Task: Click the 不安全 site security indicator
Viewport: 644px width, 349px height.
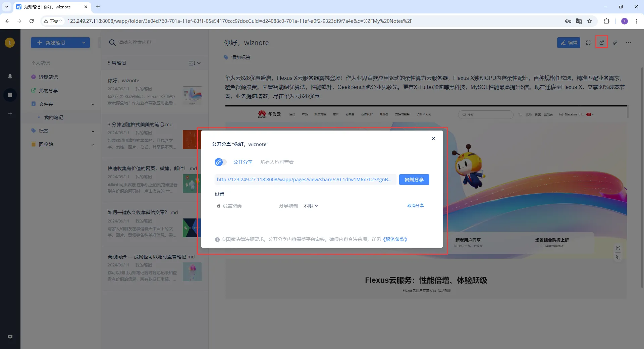Action: (x=53, y=21)
